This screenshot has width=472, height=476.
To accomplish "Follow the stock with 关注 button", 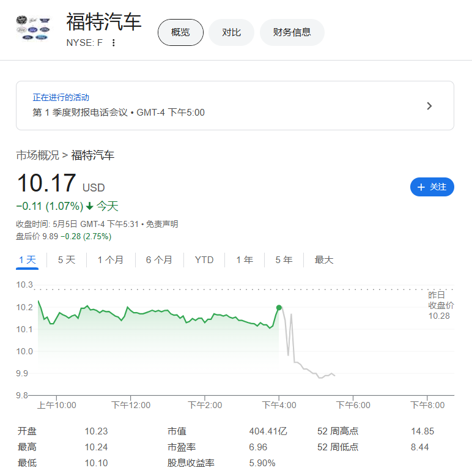I will coord(432,187).
